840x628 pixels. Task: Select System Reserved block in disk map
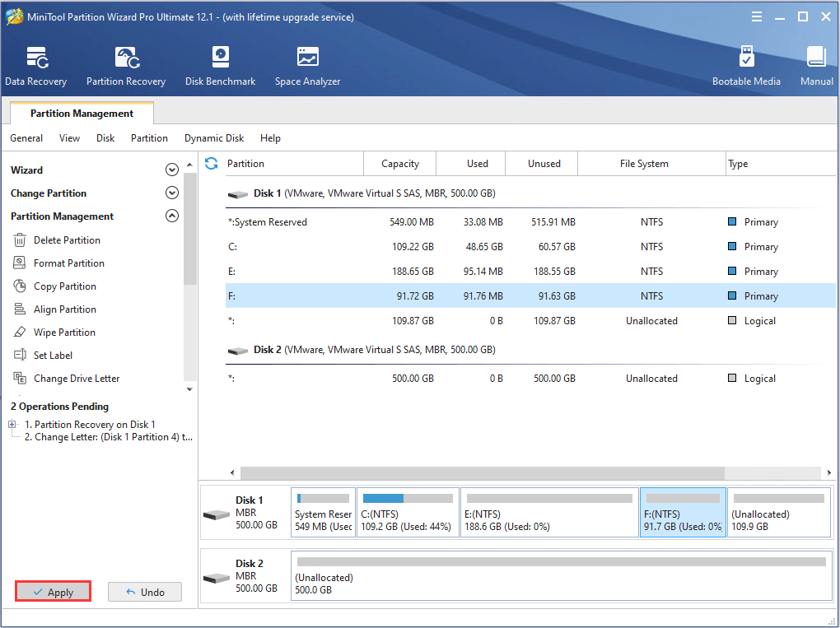pyautogui.click(x=323, y=512)
